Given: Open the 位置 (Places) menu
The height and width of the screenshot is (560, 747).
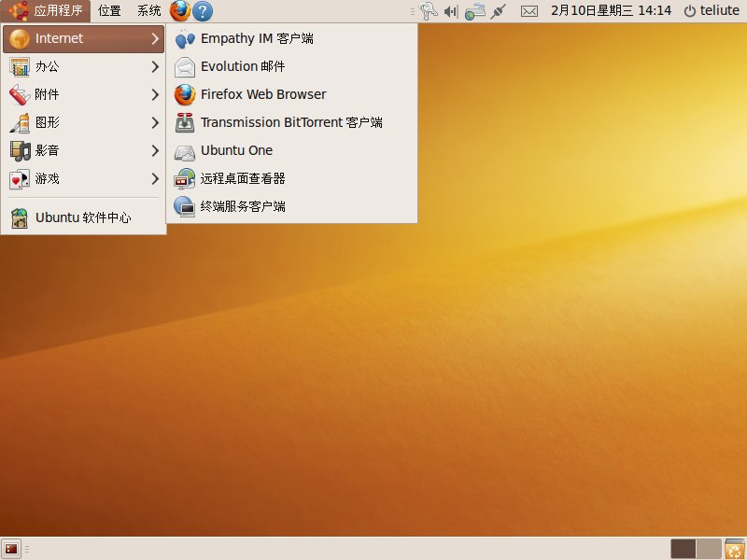Looking at the screenshot, I should [109, 10].
